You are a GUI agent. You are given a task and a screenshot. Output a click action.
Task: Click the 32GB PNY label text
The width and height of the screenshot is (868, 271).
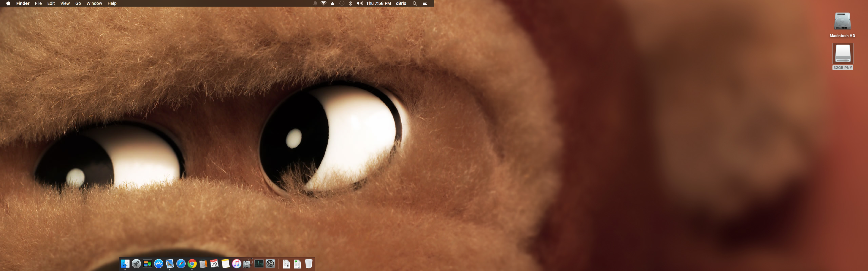[843, 68]
